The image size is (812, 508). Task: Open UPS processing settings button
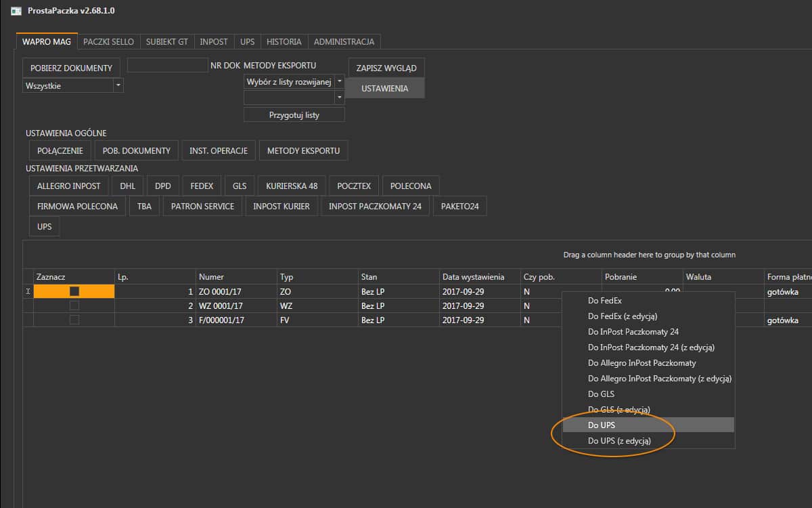point(45,226)
